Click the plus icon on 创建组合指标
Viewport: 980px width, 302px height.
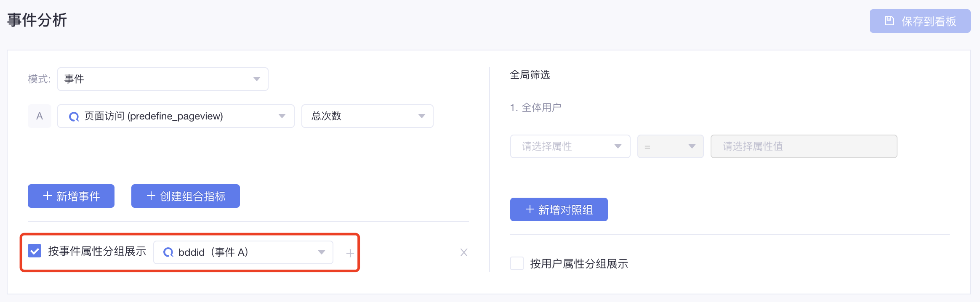(151, 196)
